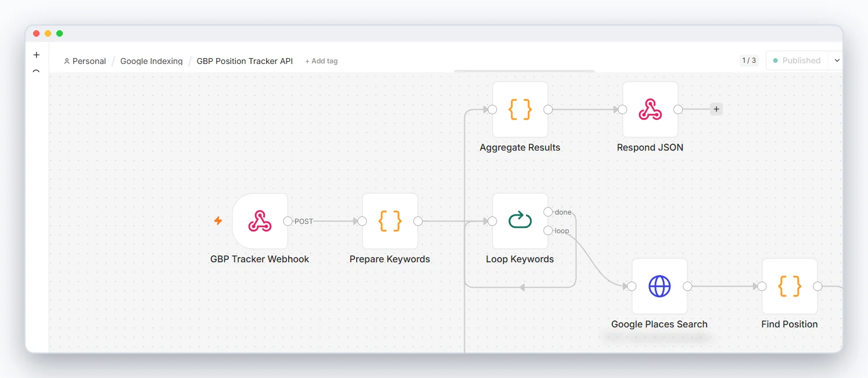The height and width of the screenshot is (378, 868).
Task: Click the Find Position input connector
Action: tap(762, 286)
